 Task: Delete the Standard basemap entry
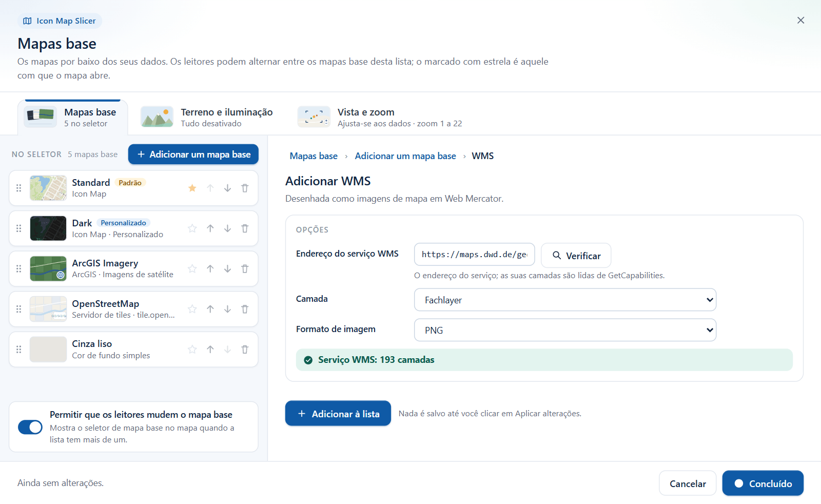245,188
